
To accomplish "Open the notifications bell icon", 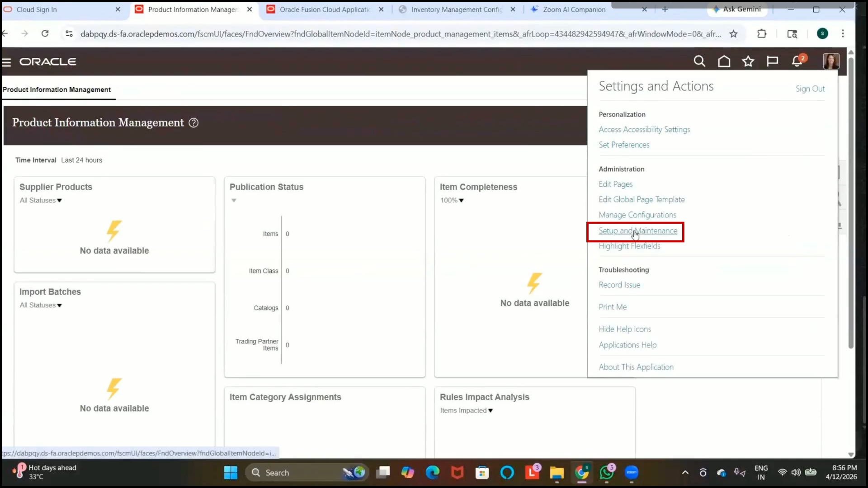I will tap(797, 61).
